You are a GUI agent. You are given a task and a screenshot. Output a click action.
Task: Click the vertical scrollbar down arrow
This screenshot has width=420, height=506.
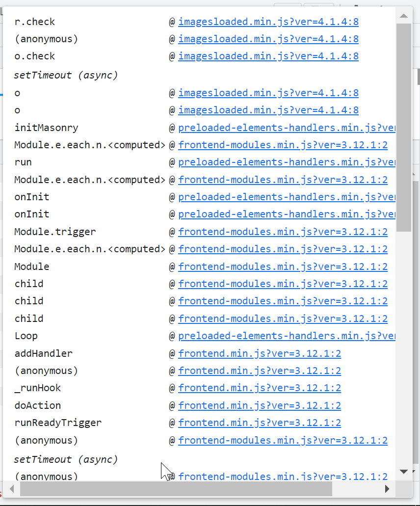403,472
